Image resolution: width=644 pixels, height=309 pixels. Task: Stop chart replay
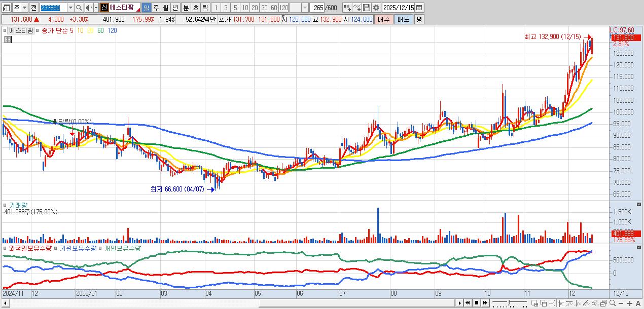477,303
